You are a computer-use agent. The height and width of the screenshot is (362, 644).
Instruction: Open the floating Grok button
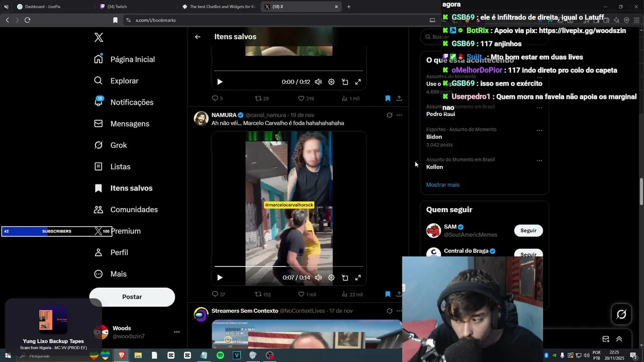pos(621,314)
